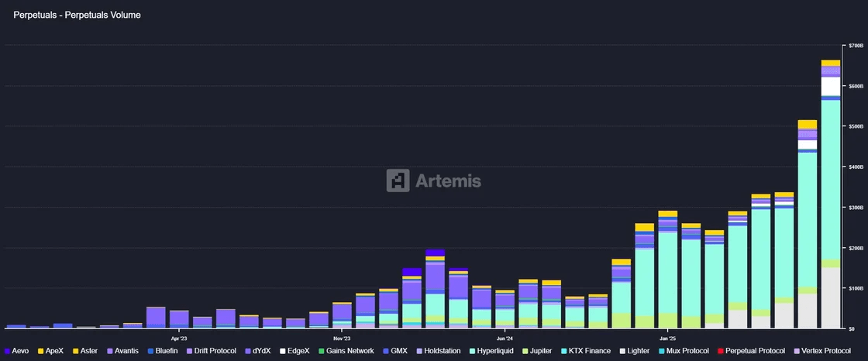Click the white EdgeX segment of the tallest bar
The image size is (868, 361).
[830, 86]
